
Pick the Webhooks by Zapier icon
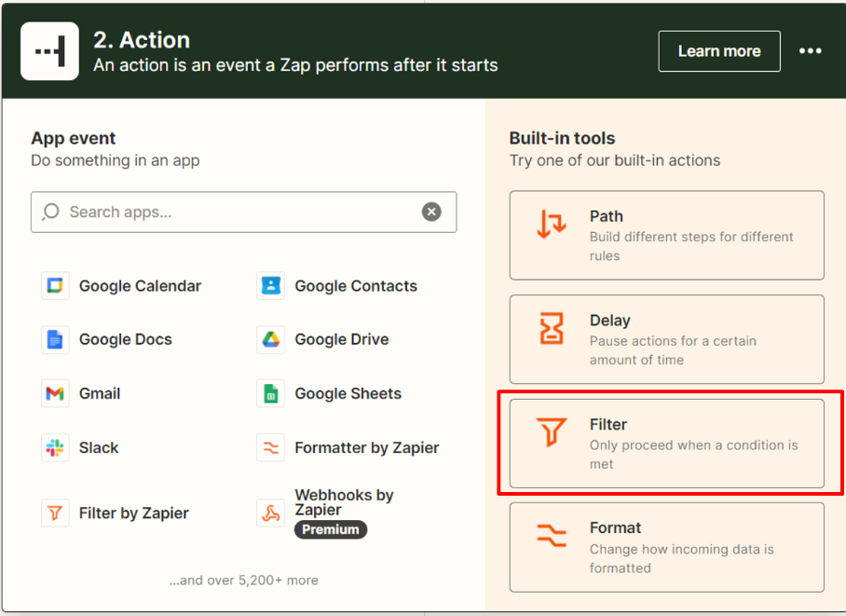pyautogui.click(x=270, y=513)
